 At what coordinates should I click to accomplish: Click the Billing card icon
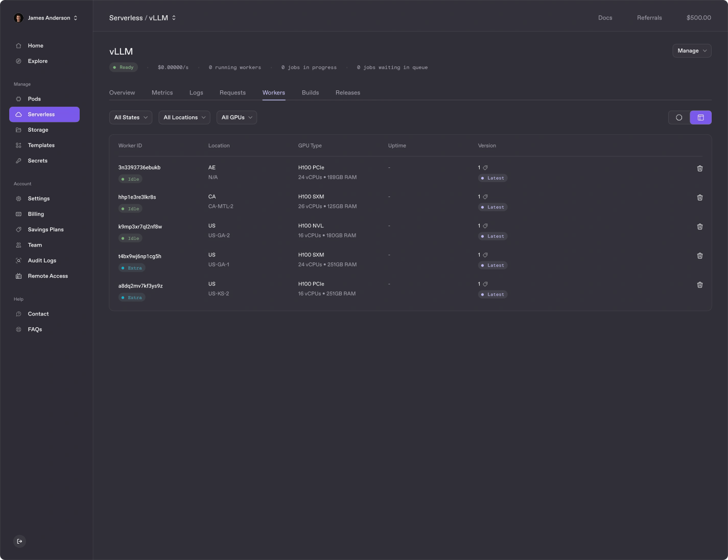pos(18,214)
